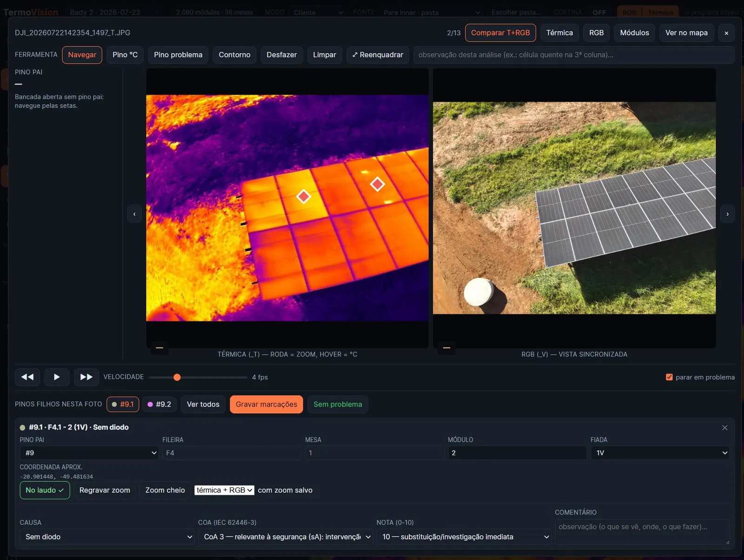This screenshot has width=744, height=560.
Task: Click 'Ver todos' pins button
Action: click(203, 404)
